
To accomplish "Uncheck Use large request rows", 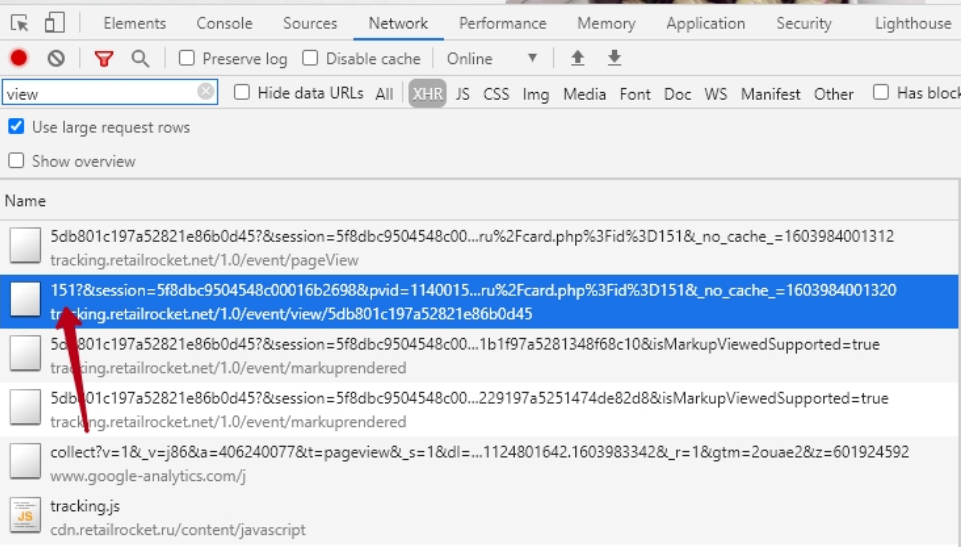I will tap(17, 127).
